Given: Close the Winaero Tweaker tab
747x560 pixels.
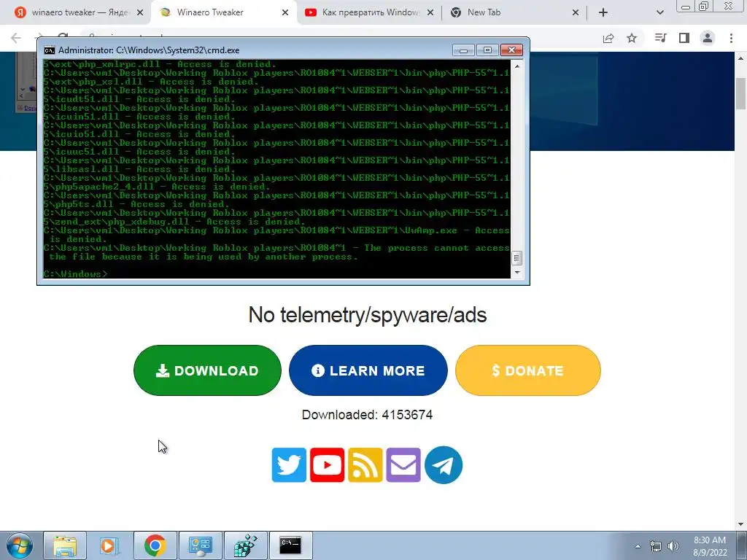Looking at the screenshot, I should (x=285, y=12).
